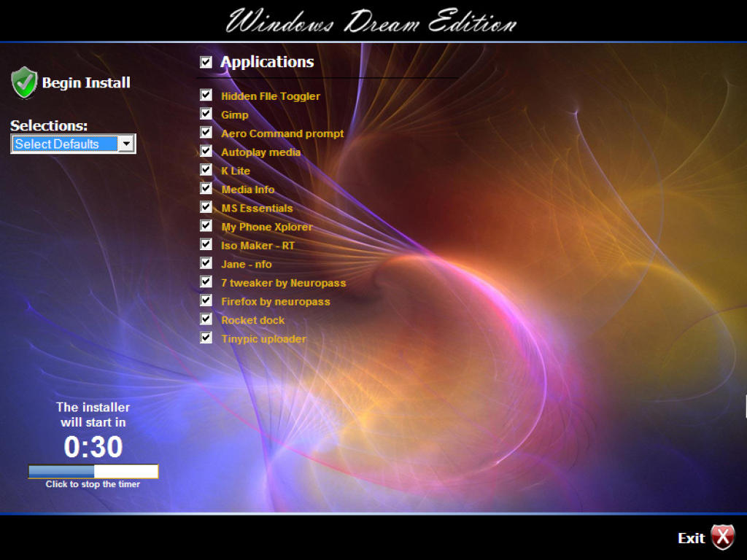
Task: Toggle Firefox by neuropass checkbox
Action: pyautogui.click(x=206, y=300)
